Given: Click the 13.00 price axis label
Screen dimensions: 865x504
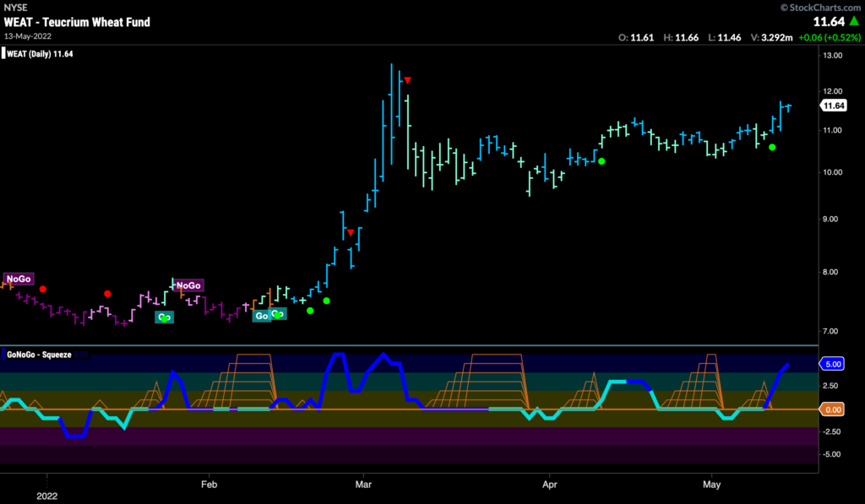Looking at the screenshot, I should click(833, 55).
